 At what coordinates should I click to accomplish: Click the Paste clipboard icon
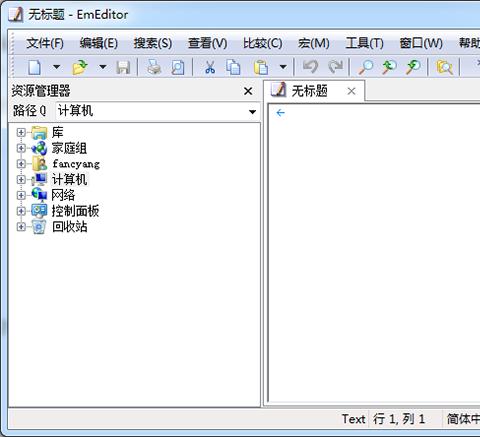click(261, 67)
